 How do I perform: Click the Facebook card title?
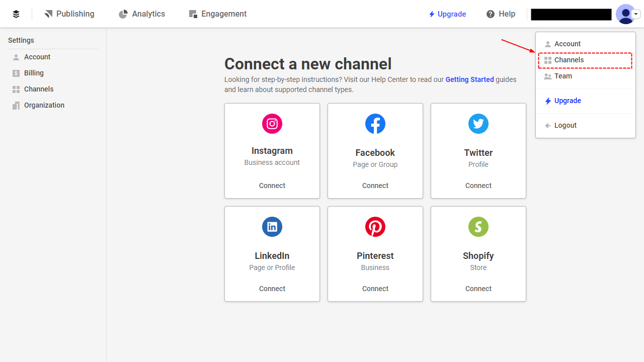point(375,153)
